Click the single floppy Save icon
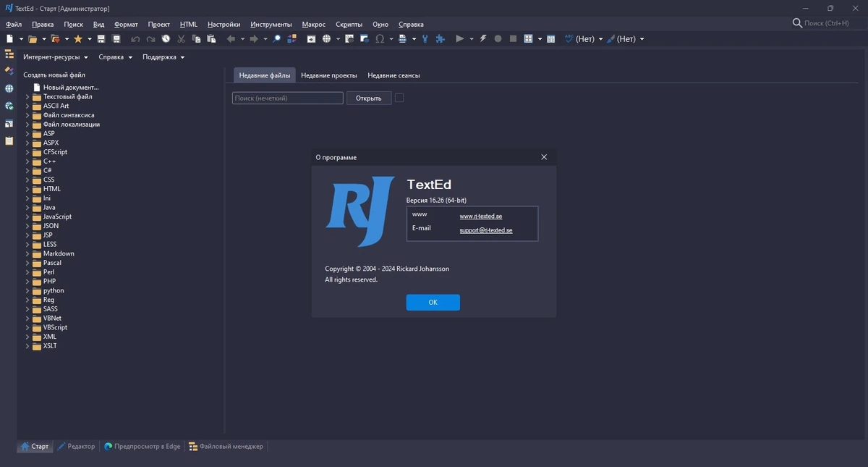The width and height of the screenshot is (868, 467). [101, 38]
